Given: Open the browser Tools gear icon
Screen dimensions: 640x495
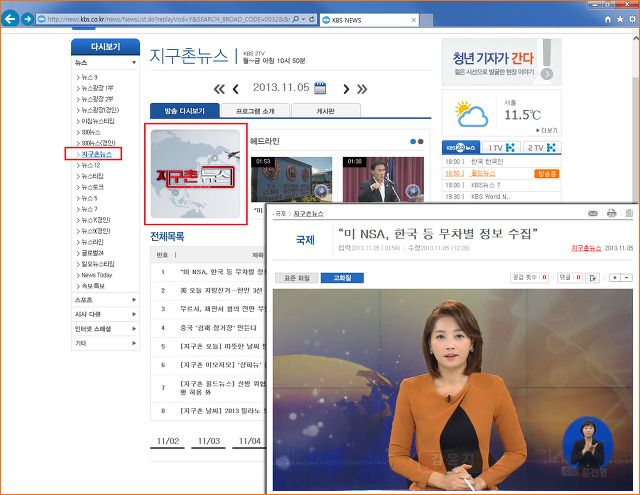Looking at the screenshot, I should point(632,19).
